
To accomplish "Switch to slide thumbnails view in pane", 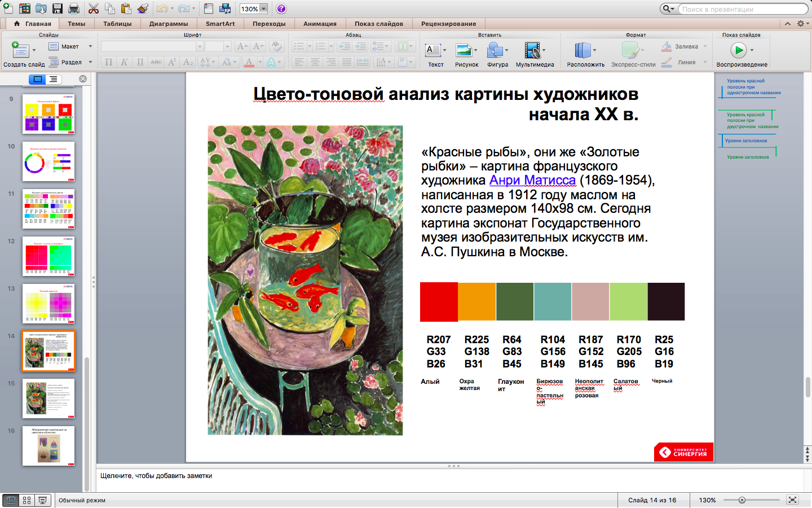I will click(38, 79).
